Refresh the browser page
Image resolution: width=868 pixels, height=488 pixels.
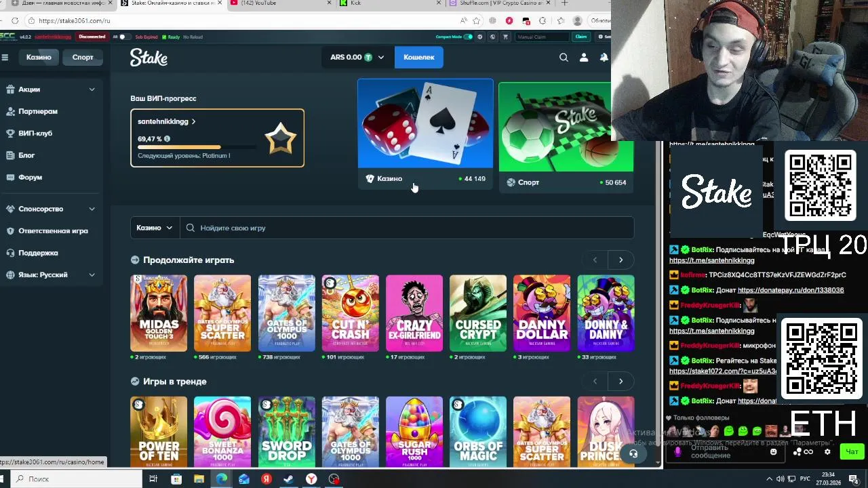[15, 21]
